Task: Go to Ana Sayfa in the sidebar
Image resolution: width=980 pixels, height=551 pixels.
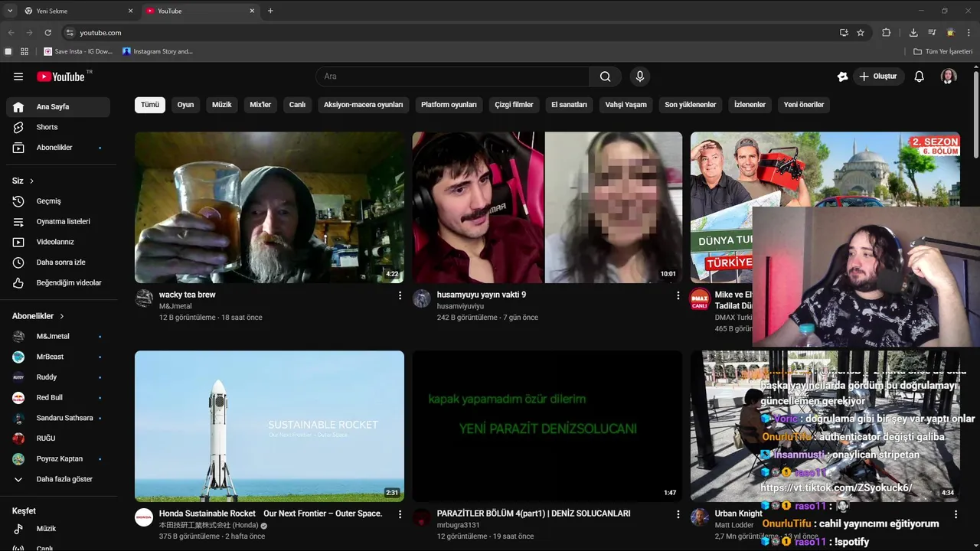Action: [x=58, y=107]
